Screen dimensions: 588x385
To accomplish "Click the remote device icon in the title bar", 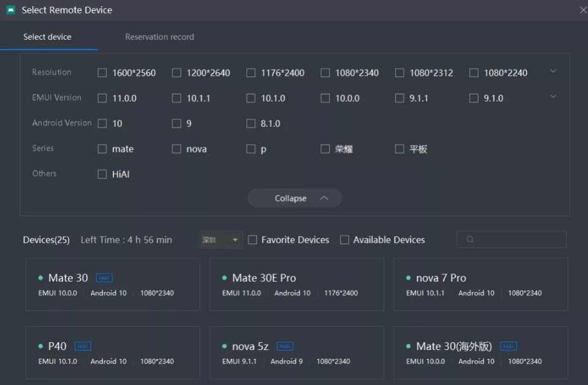I will click(10, 10).
